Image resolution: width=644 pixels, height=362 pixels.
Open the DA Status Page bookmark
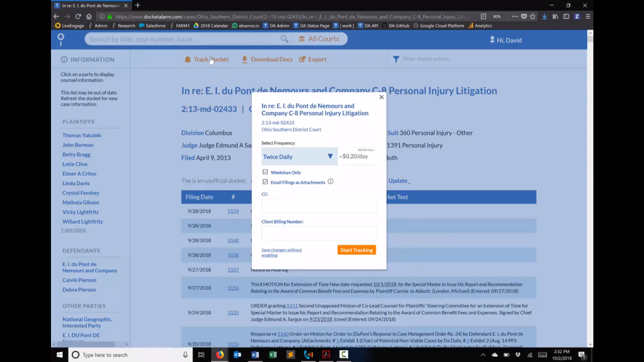311,26
